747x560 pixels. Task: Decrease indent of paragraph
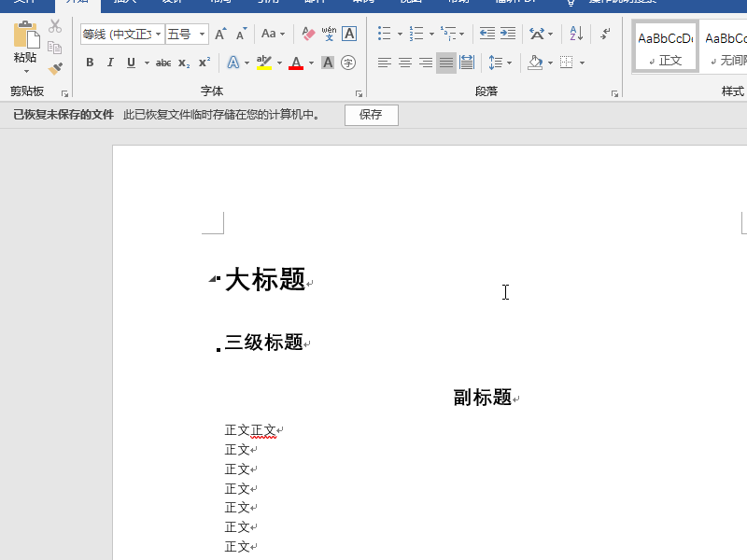click(486, 34)
